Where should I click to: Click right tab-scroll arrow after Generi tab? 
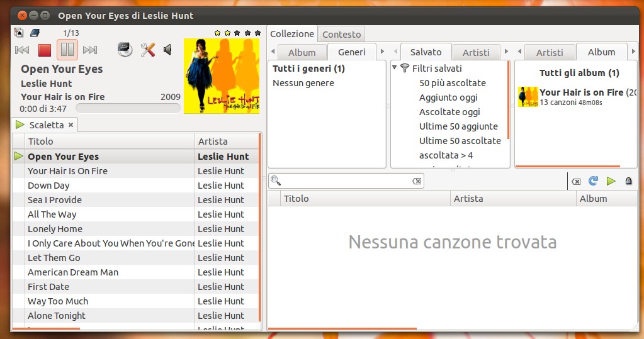click(x=382, y=52)
